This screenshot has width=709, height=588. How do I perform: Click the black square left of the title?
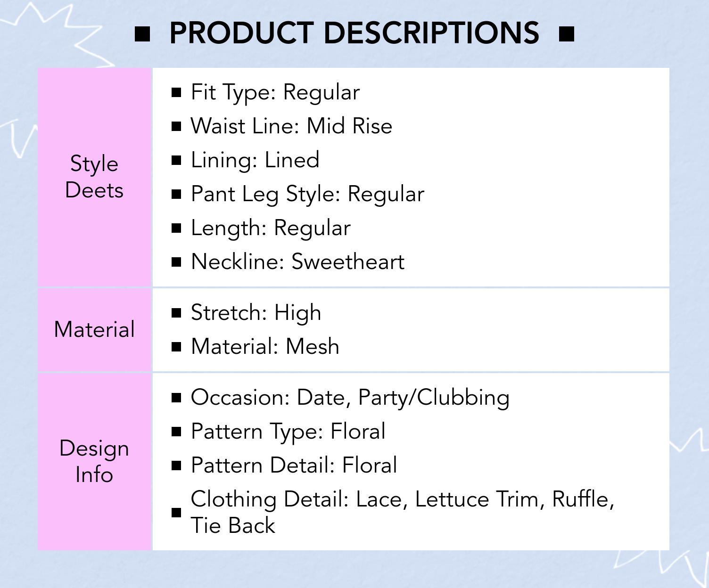(x=142, y=34)
